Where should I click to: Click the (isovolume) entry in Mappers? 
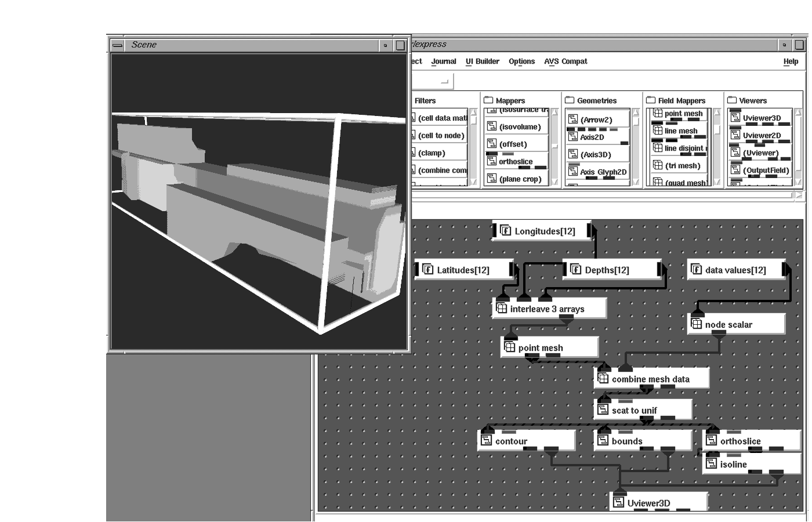click(x=520, y=127)
